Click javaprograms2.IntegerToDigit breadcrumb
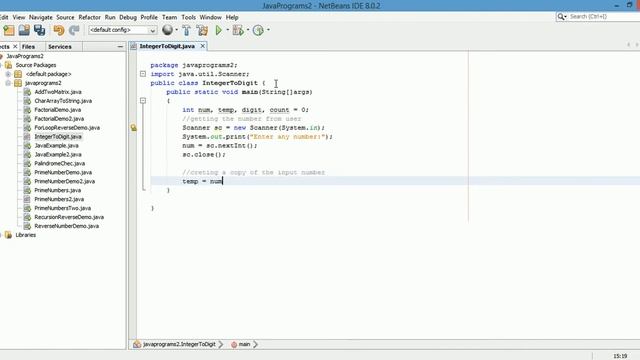Screen dimensions: 640x360 click(x=179, y=344)
